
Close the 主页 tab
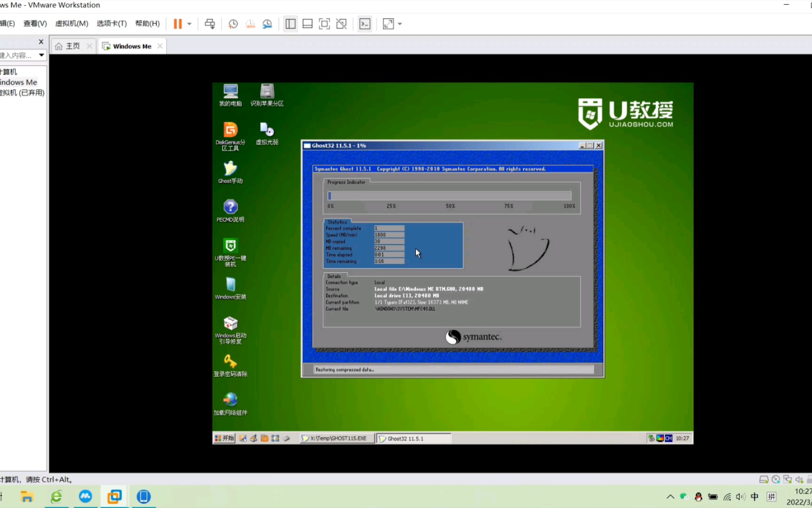89,46
